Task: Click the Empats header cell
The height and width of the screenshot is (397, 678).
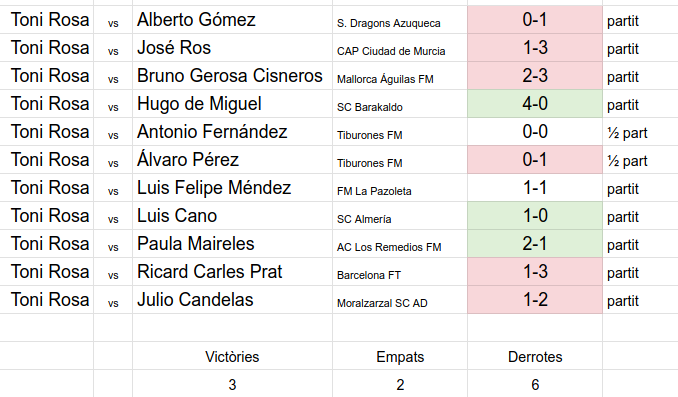Action: click(x=400, y=356)
